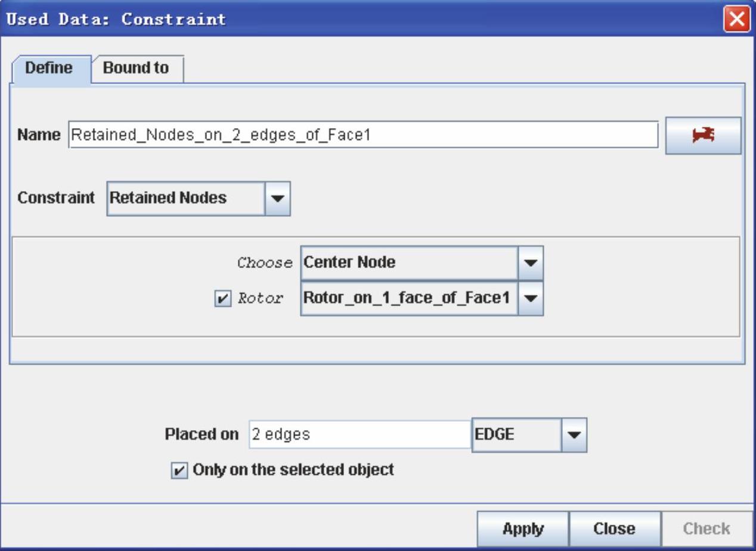The image size is (756, 551).
Task: Expand the EDGE type dropdown arrow
Action: (574, 435)
